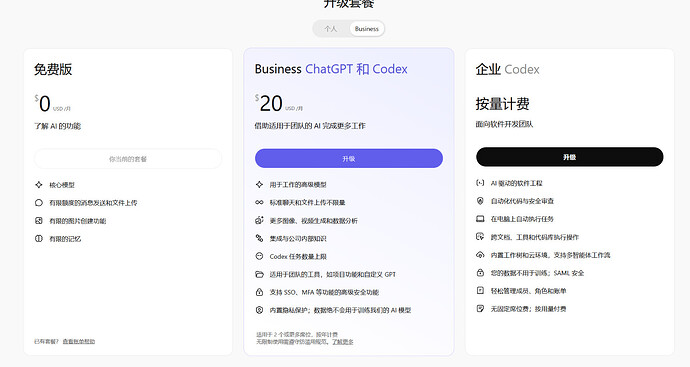
Task: Click the 免费版 plan heading
Action: [53, 70]
